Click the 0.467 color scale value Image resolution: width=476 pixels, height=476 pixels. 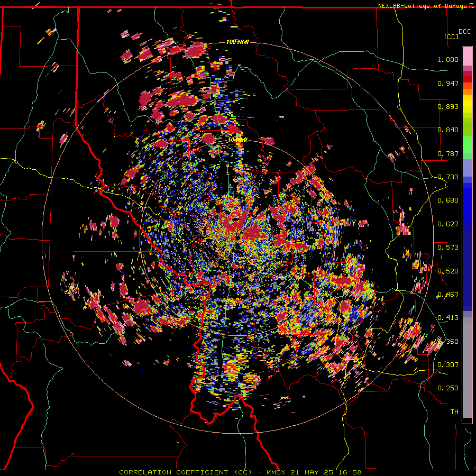(x=448, y=294)
